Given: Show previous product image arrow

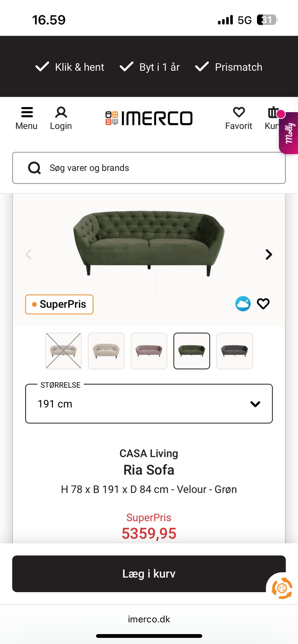Looking at the screenshot, I should [29, 254].
